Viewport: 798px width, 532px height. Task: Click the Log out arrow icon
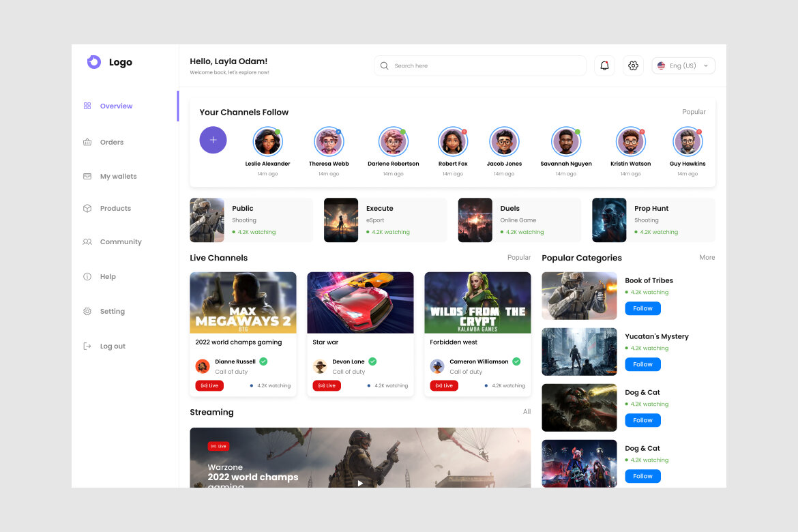coord(87,346)
